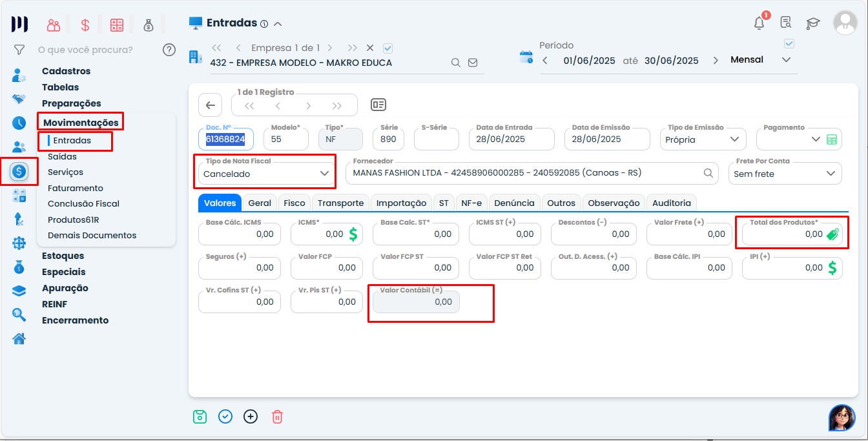Open the layers stack icon in sidebar
This screenshot has height=441, width=868.
point(19,291)
